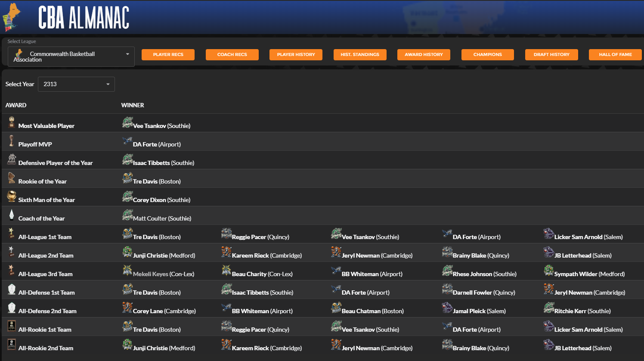Go to the Hall of Fame tab

pos(615,55)
